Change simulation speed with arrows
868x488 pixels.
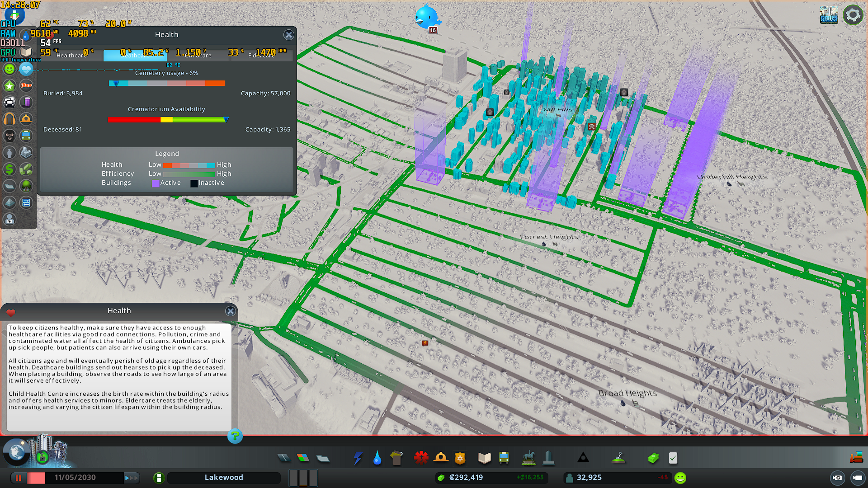click(131, 478)
